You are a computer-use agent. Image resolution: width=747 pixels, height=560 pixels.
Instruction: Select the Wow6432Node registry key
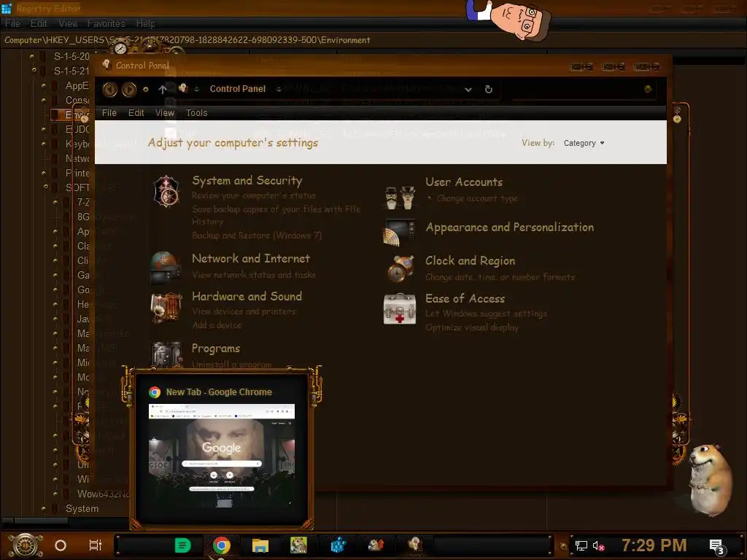point(104,494)
